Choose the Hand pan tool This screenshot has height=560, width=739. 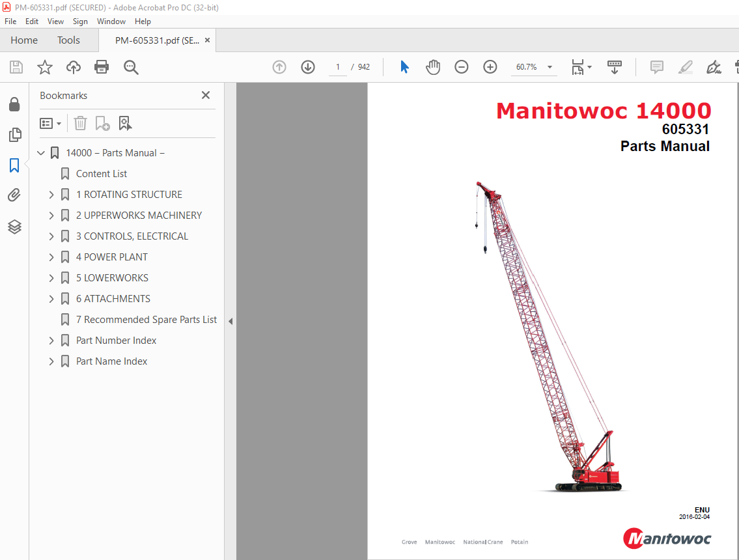(432, 67)
